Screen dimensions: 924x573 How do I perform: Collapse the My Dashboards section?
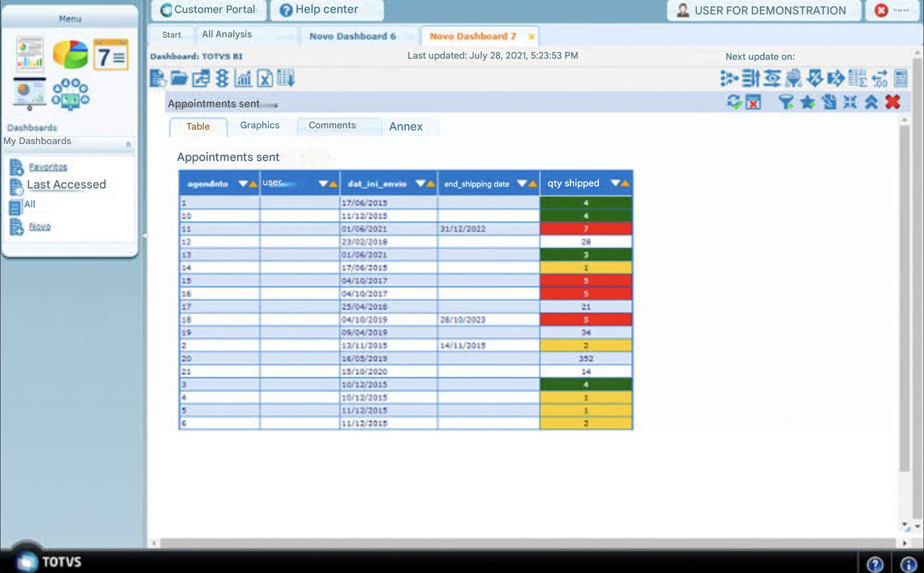pyautogui.click(x=128, y=144)
